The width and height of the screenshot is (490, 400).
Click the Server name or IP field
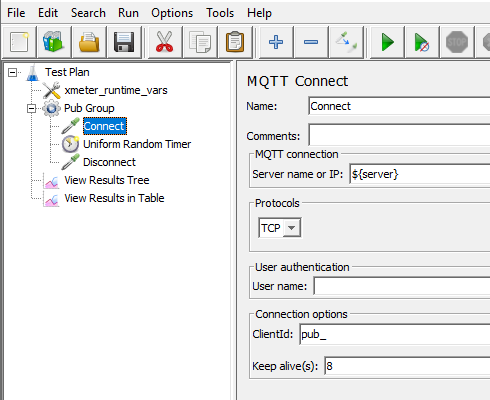pos(420,174)
